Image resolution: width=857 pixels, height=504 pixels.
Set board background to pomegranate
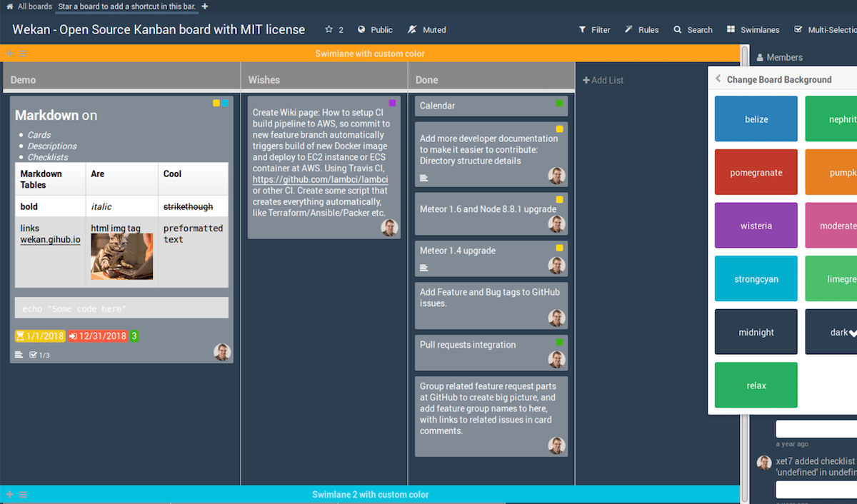tap(756, 172)
